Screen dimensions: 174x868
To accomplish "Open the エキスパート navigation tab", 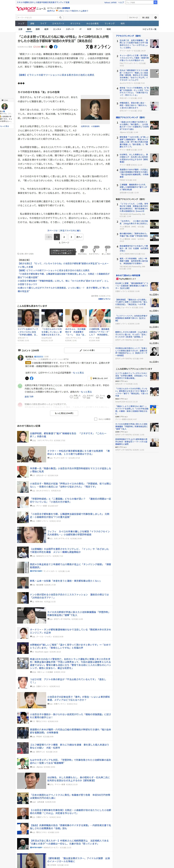I will tap(58, 24).
